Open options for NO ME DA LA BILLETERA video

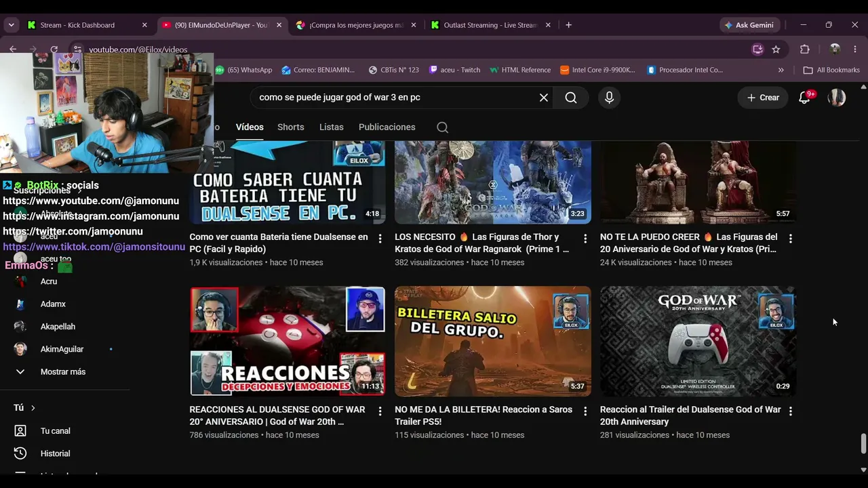[585, 411]
